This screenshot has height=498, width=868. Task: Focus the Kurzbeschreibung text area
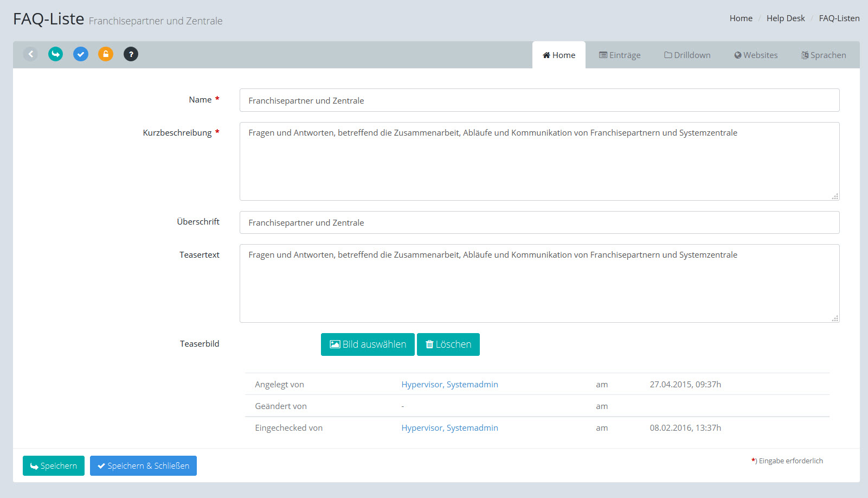coord(539,161)
